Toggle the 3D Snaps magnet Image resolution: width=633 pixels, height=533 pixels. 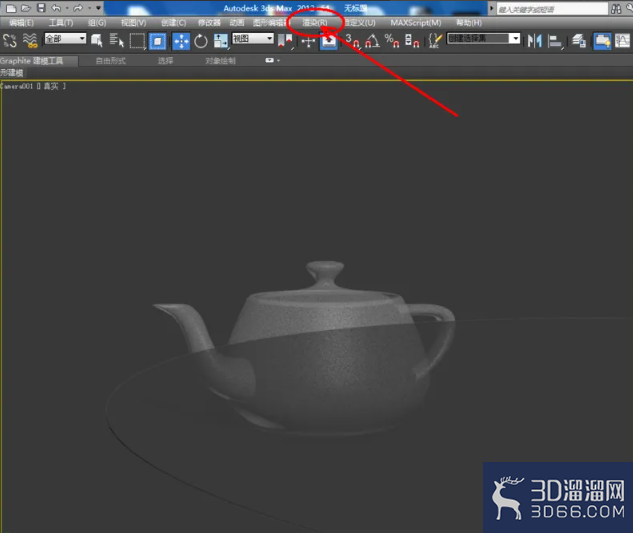[352, 41]
